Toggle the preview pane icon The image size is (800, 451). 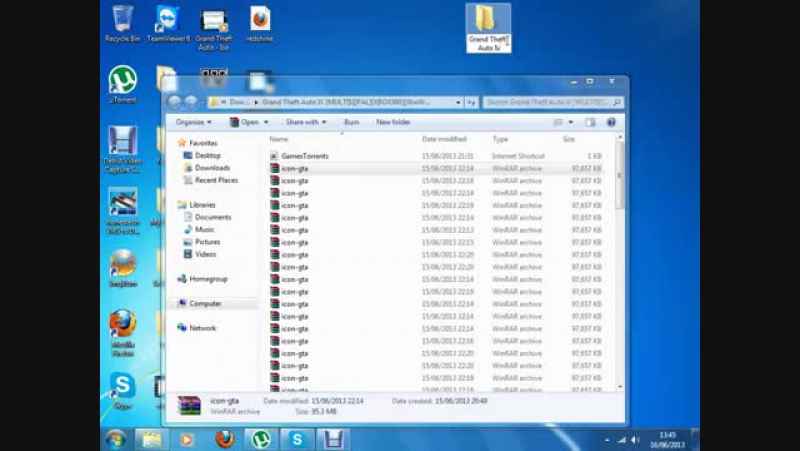pyautogui.click(x=590, y=122)
